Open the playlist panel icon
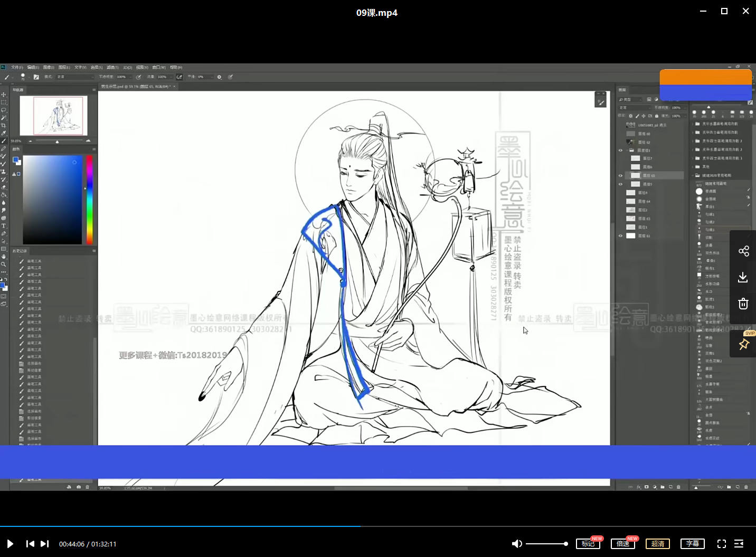 [739, 544]
